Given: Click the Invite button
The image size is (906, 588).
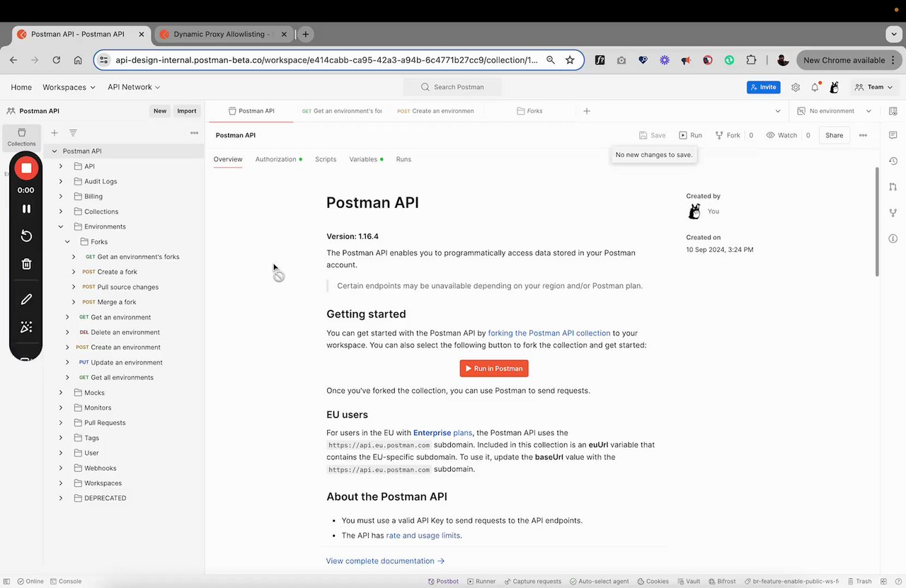Looking at the screenshot, I should click(764, 87).
